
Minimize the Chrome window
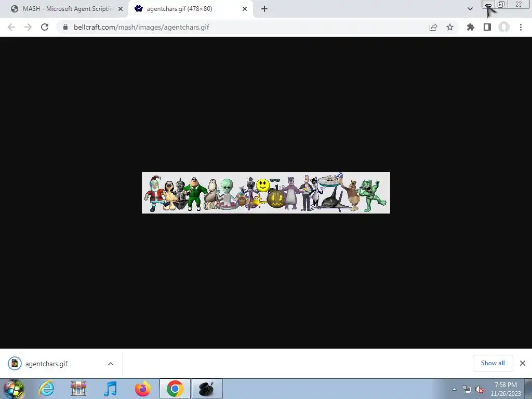tap(488, 4)
